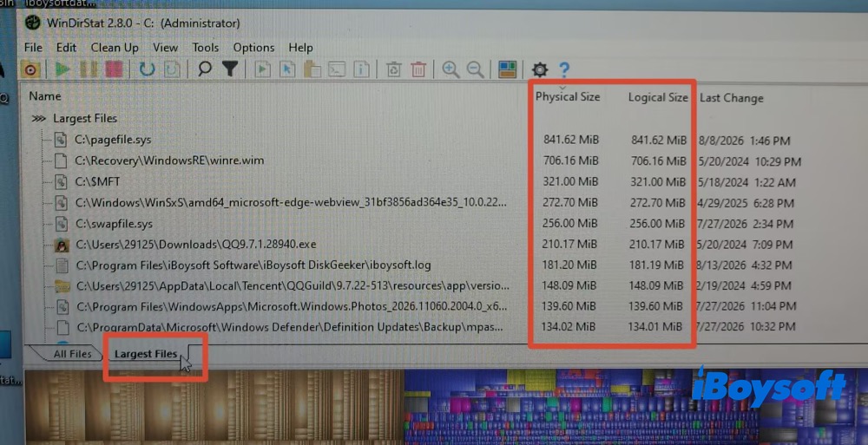Click the copy path clipboard icon
The width and height of the screenshot is (868, 445).
[312, 69]
